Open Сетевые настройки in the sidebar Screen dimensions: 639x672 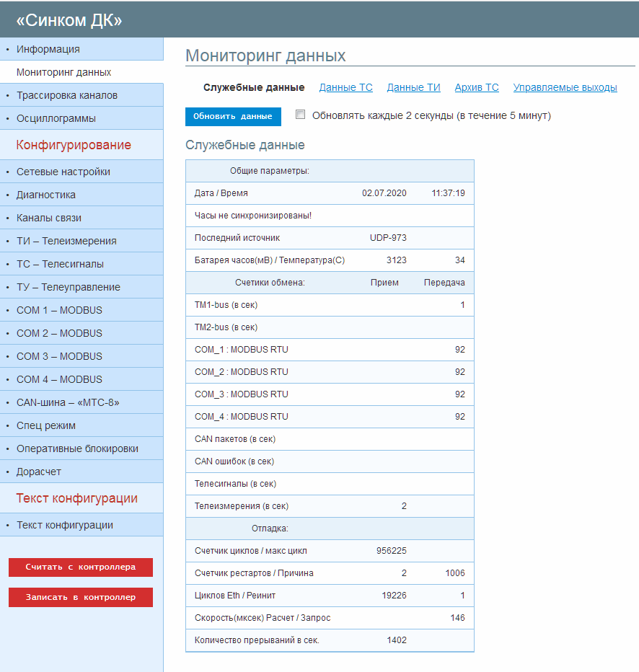(x=63, y=172)
